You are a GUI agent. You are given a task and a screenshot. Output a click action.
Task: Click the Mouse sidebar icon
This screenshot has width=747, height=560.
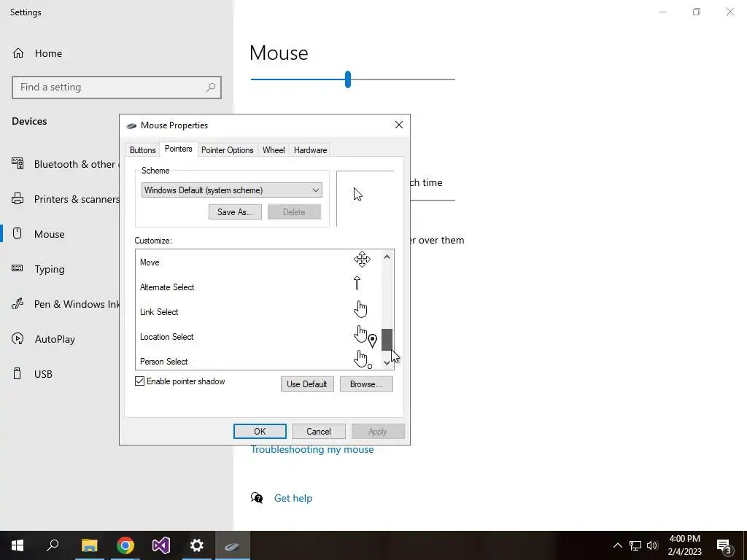point(18,234)
